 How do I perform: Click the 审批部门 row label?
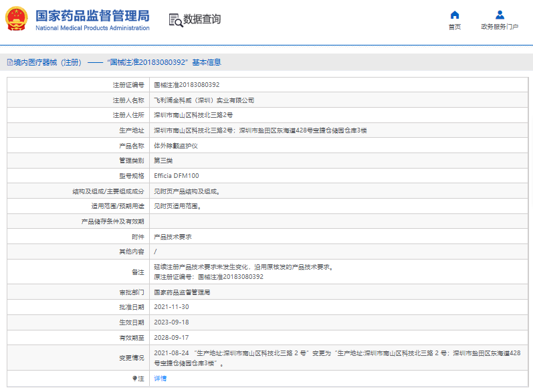(x=132, y=292)
